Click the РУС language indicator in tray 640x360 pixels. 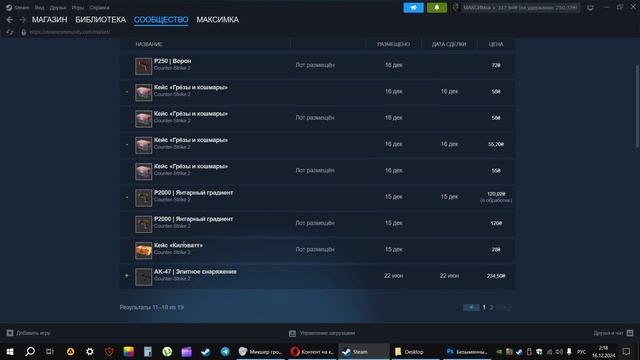[x=582, y=352]
